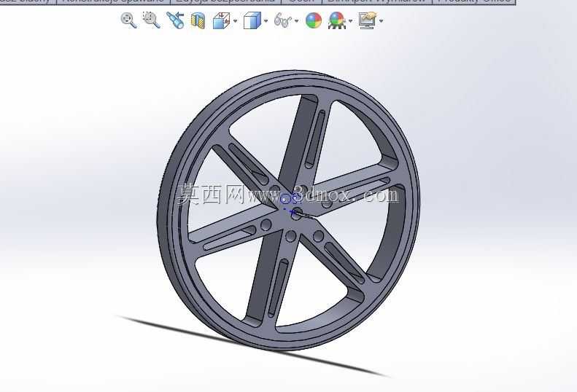This screenshot has height=392, width=577.
Task: Click the Zoom to Fit magnifier icon
Action: (129, 20)
